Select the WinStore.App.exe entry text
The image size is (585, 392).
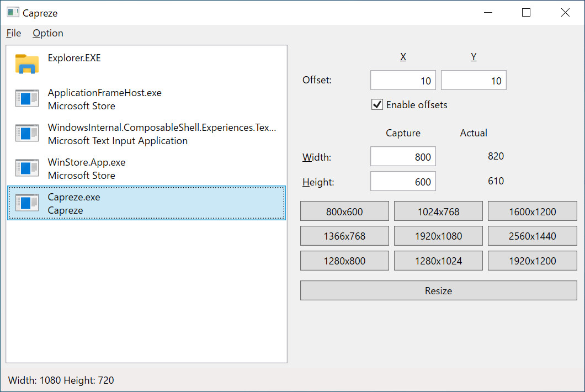(87, 162)
